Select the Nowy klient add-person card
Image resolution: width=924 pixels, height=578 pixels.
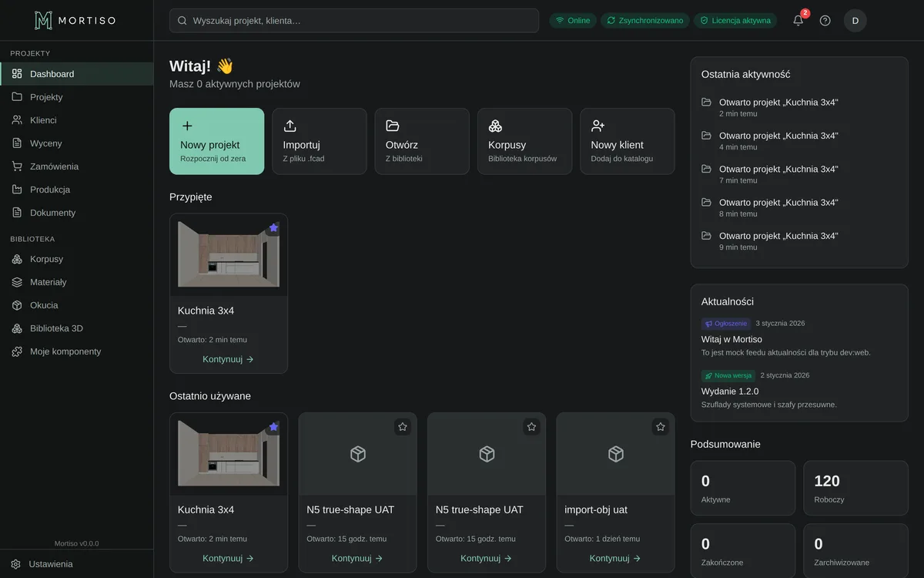627,141
